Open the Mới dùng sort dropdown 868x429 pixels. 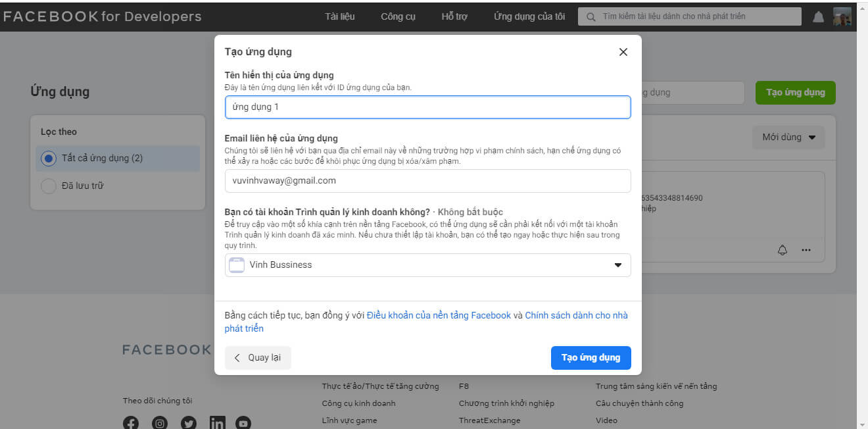pos(788,138)
